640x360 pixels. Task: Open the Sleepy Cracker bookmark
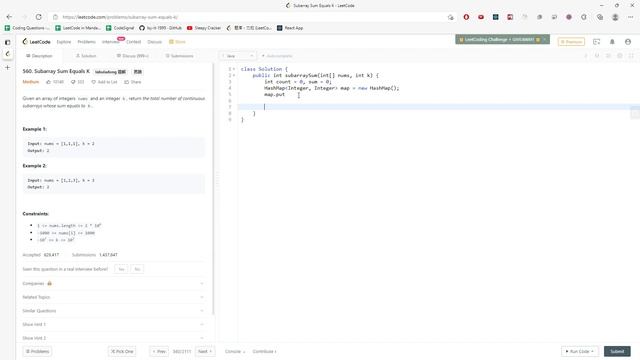pos(204,28)
